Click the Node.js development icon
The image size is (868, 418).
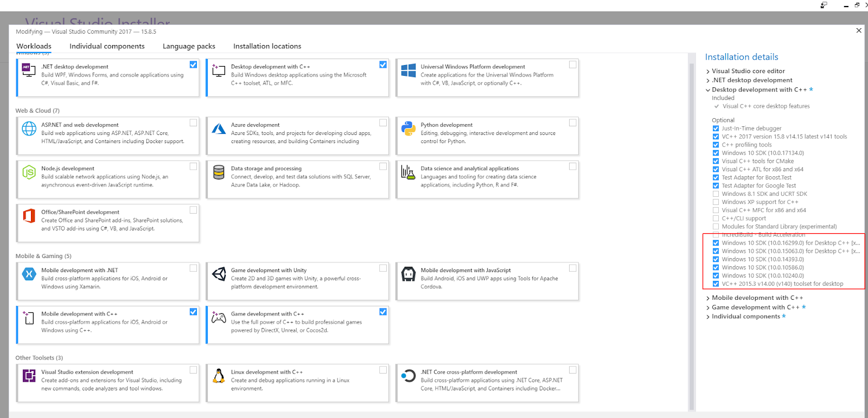(x=29, y=172)
